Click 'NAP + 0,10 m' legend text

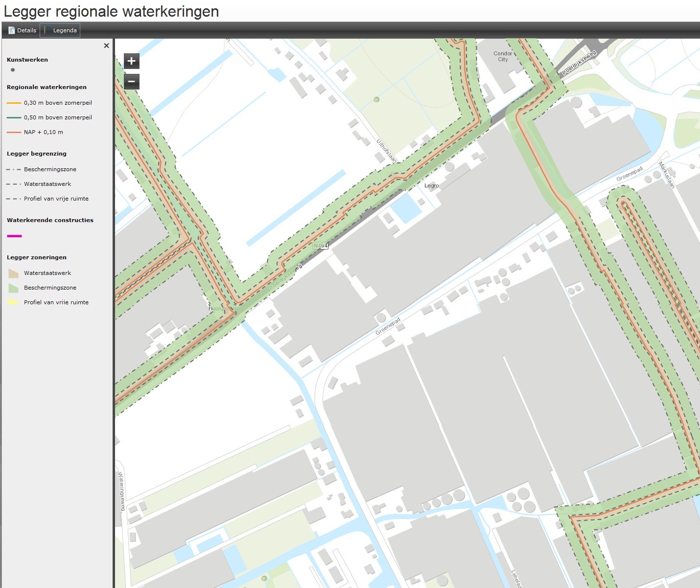(44, 133)
